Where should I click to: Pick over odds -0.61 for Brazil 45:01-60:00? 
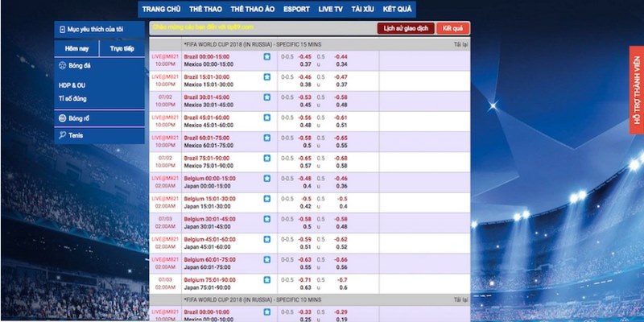point(341,118)
